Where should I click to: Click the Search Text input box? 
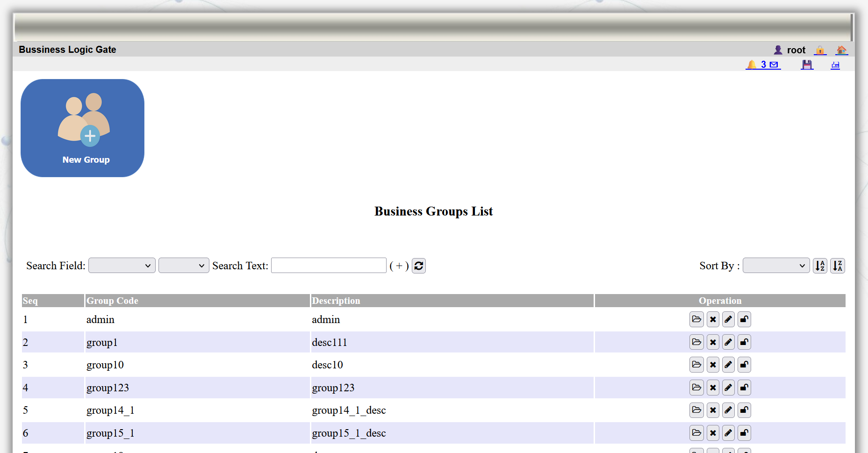[x=329, y=266]
